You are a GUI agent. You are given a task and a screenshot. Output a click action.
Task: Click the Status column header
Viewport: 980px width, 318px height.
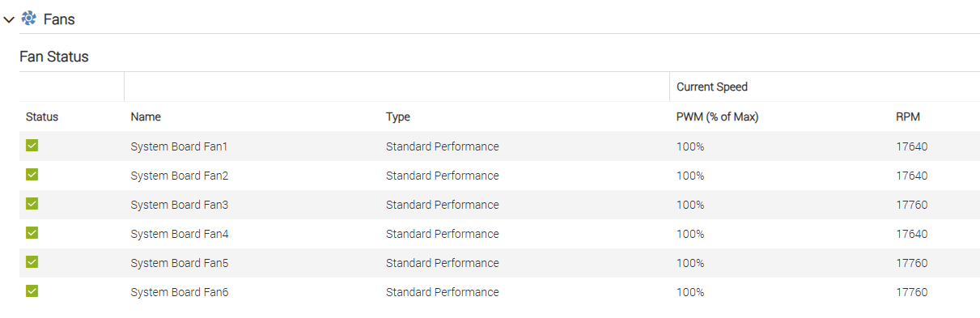tap(42, 117)
